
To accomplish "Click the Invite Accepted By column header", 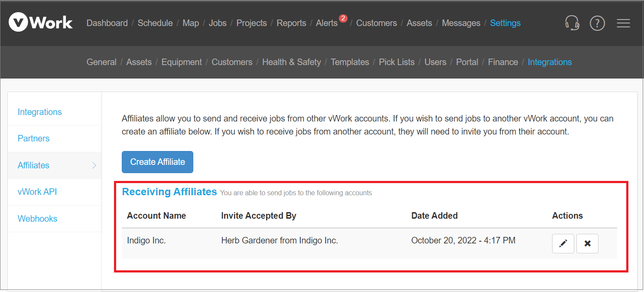I will click(259, 216).
